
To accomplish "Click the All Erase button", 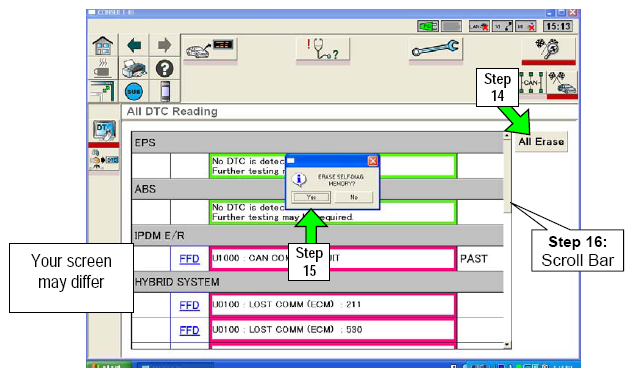I will point(541,142).
